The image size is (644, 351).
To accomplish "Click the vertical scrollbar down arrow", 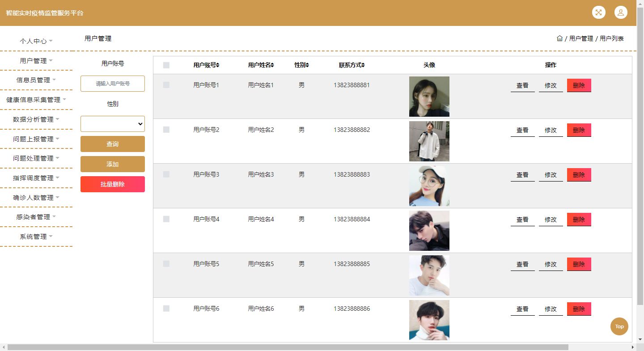I will (640, 340).
